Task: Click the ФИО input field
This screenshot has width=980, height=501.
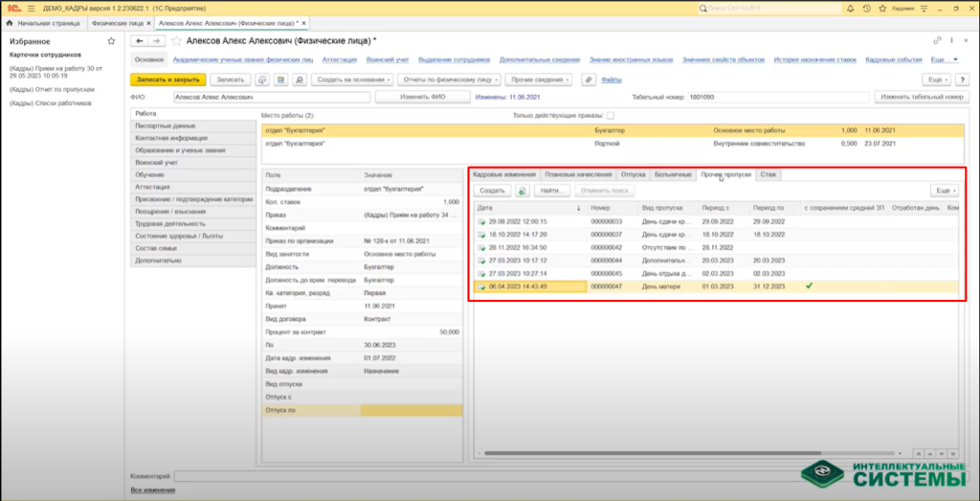Action: [x=272, y=97]
